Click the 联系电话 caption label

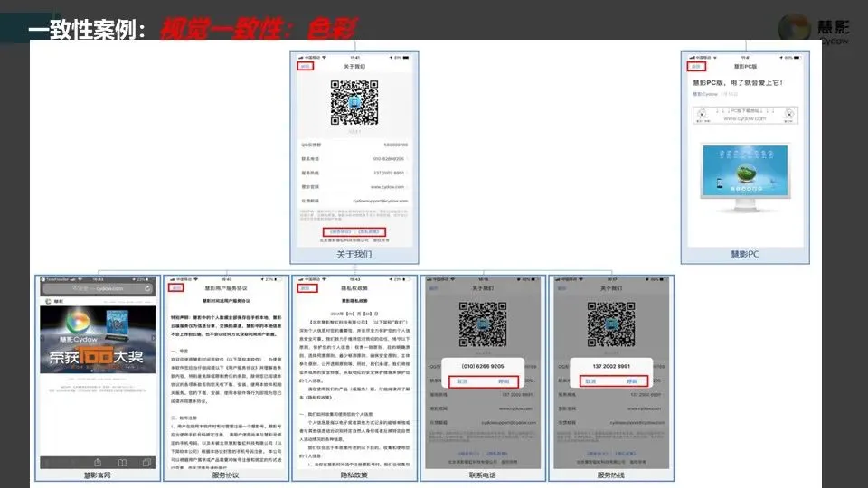(483, 475)
